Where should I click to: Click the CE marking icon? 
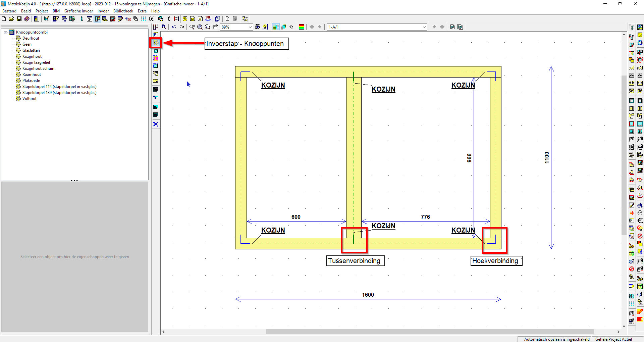tap(151, 19)
